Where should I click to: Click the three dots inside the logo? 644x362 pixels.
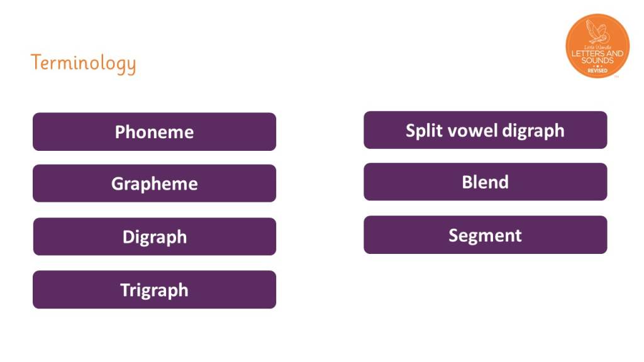[597, 66]
